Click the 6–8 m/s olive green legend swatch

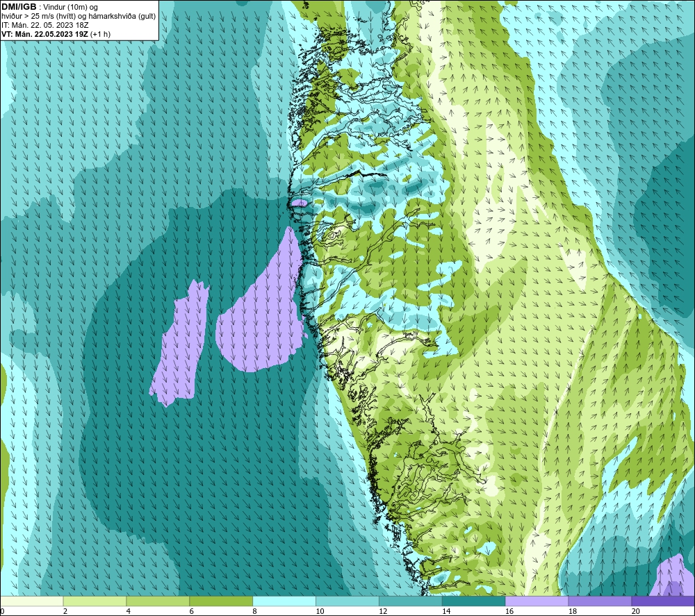point(221,601)
